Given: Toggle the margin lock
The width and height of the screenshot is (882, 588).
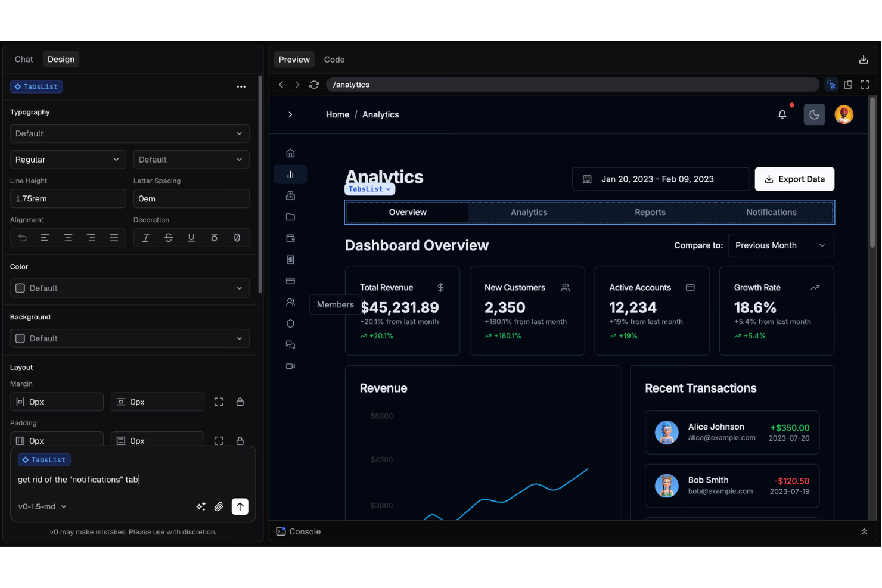Looking at the screenshot, I should point(240,402).
